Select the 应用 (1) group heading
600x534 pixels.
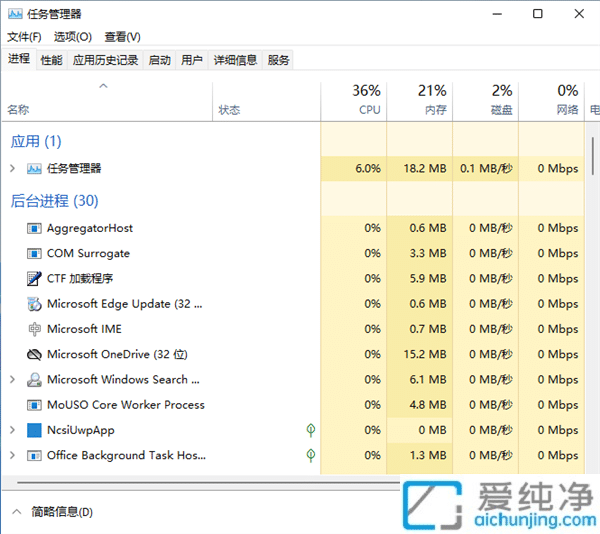click(x=36, y=142)
